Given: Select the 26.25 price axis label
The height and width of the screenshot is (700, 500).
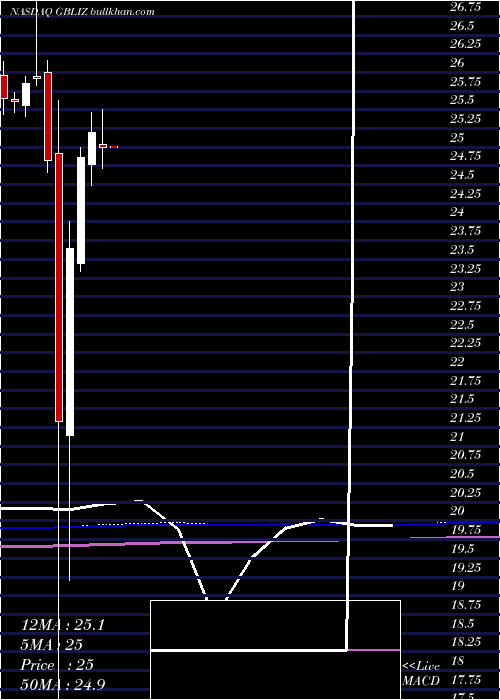Looking at the screenshot, I should coord(466,44).
